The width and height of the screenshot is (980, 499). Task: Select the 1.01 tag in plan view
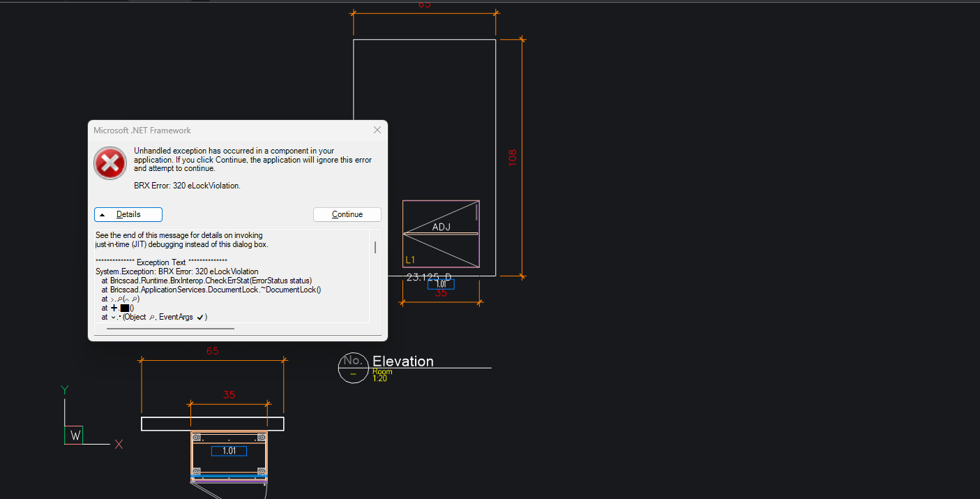tap(229, 451)
